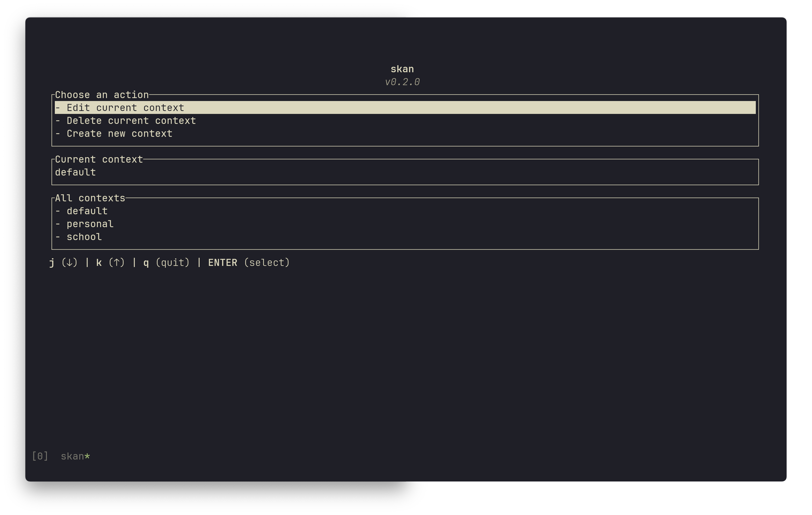Screen dimensions: 812x515
Task: Click the ENTER (select) hint
Action: coord(249,263)
